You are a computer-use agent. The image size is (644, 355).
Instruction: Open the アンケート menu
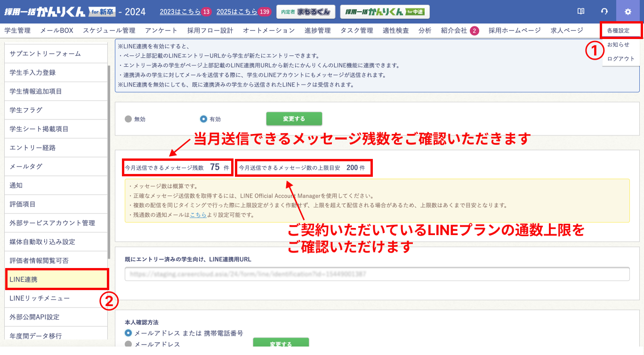(161, 31)
